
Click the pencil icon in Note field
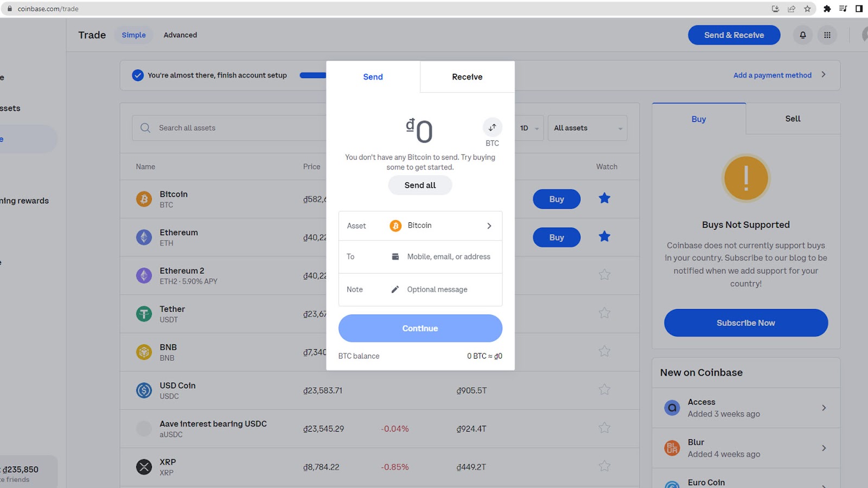[x=395, y=290]
